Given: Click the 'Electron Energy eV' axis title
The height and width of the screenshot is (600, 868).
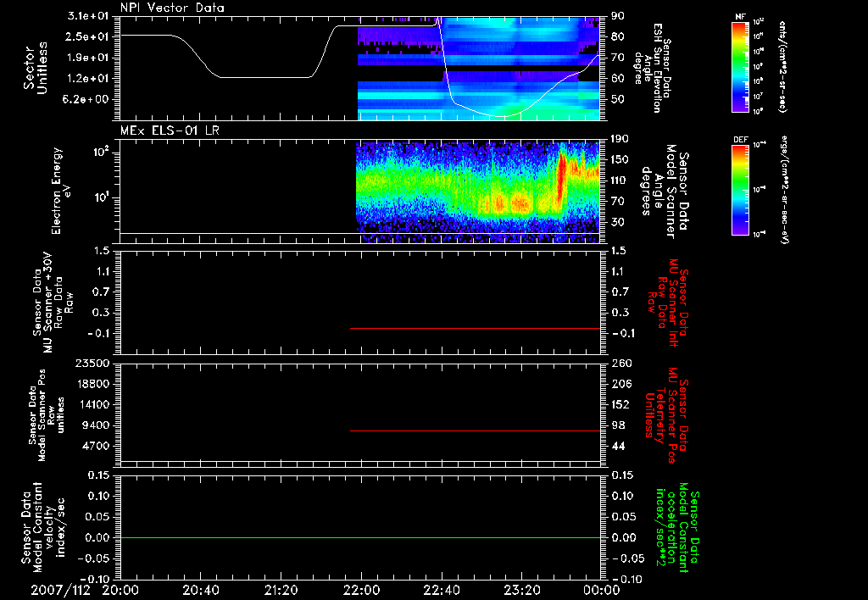Looking at the screenshot, I should click(x=61, y=191).
